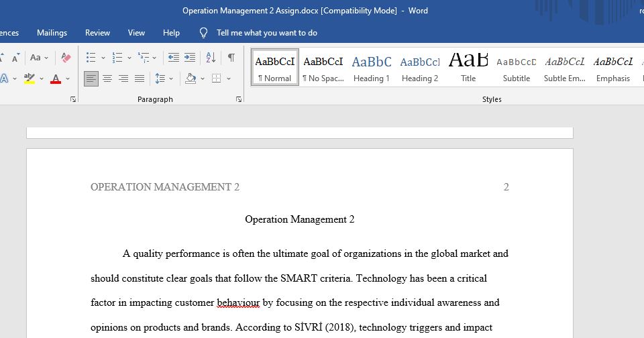Click the word "Technology" in the second line
Viewport: 644px width, 338px height.
(381, 278)
